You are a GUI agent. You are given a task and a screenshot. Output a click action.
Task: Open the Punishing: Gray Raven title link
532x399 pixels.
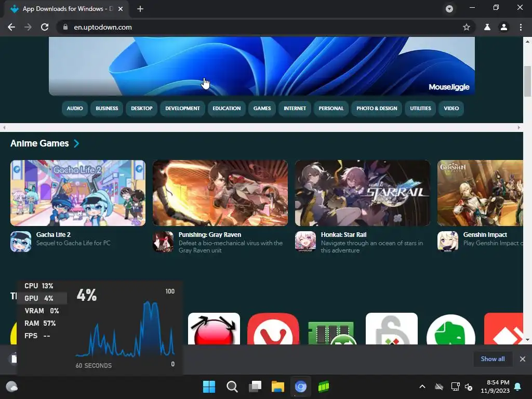pos(210,235)
